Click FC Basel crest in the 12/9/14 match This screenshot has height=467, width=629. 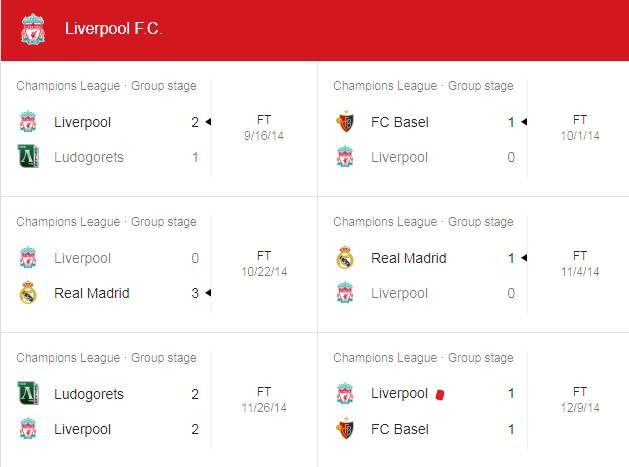pos(345,428)
